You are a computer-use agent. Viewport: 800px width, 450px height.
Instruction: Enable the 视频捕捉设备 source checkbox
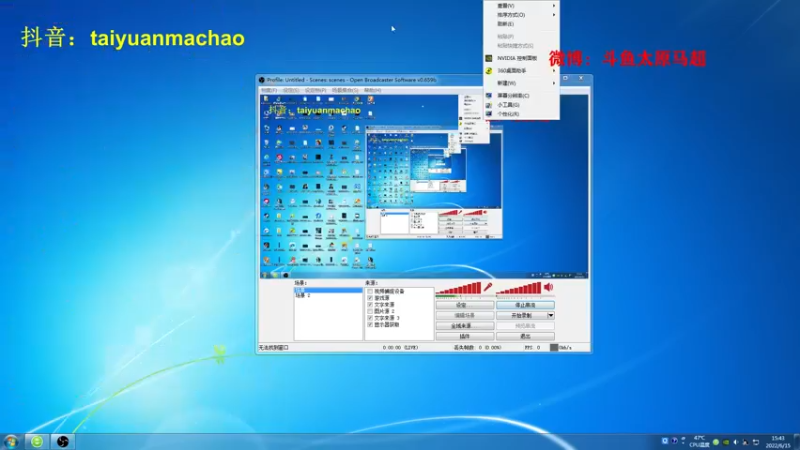pyautogui.click(x=370, y=291)
